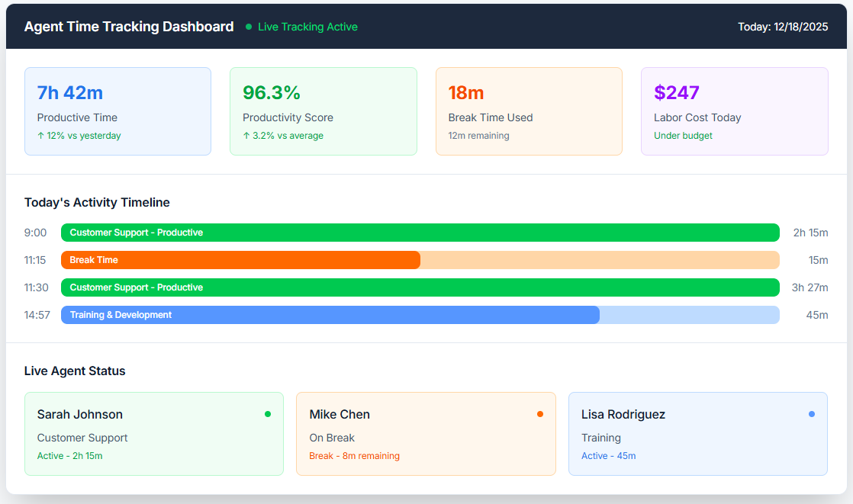Click the Live Tracking Active status indicator
This screenshot has width=853, height=504.
(x=307, y=27)
